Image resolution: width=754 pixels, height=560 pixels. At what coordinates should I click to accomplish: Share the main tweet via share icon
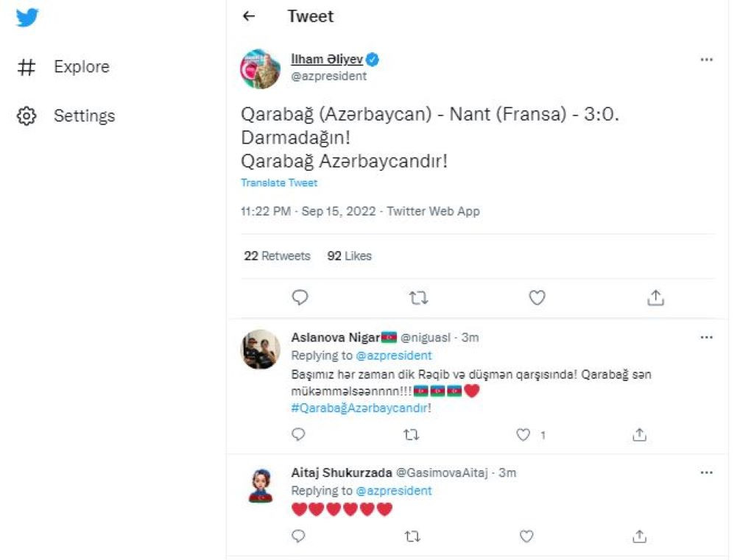click(655, 297)
